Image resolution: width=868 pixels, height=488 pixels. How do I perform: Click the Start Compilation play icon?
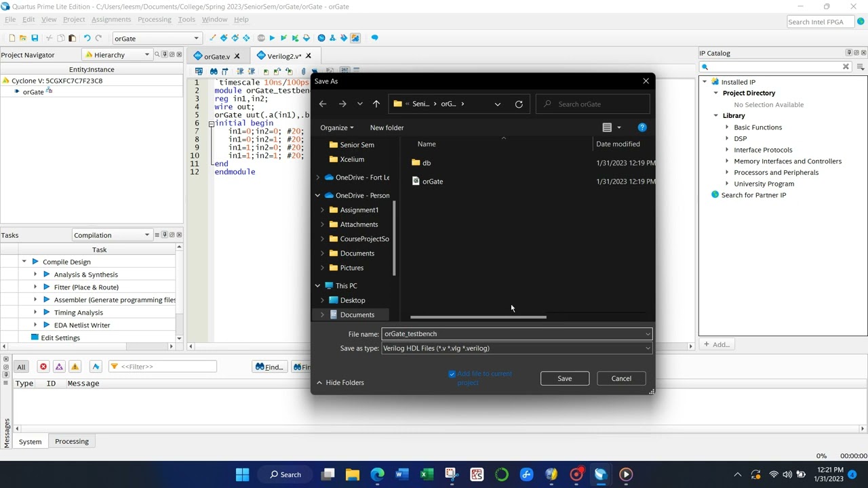(272, 38)
